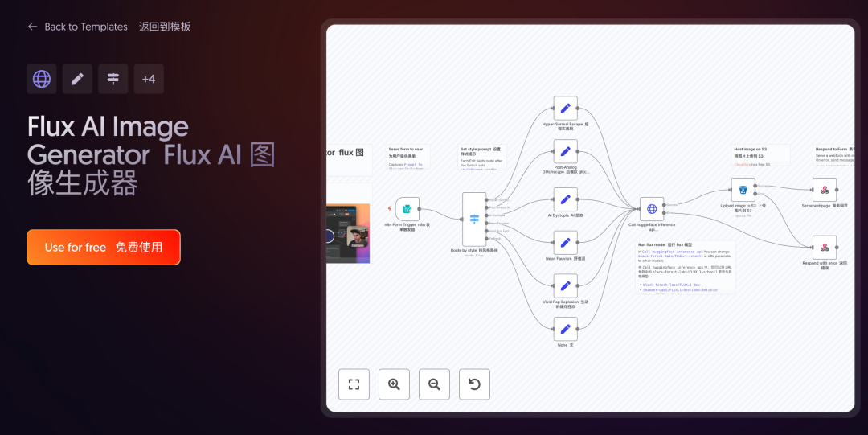
Task: Click the Cloudflare link in S3 note
Action: (742, 165)
